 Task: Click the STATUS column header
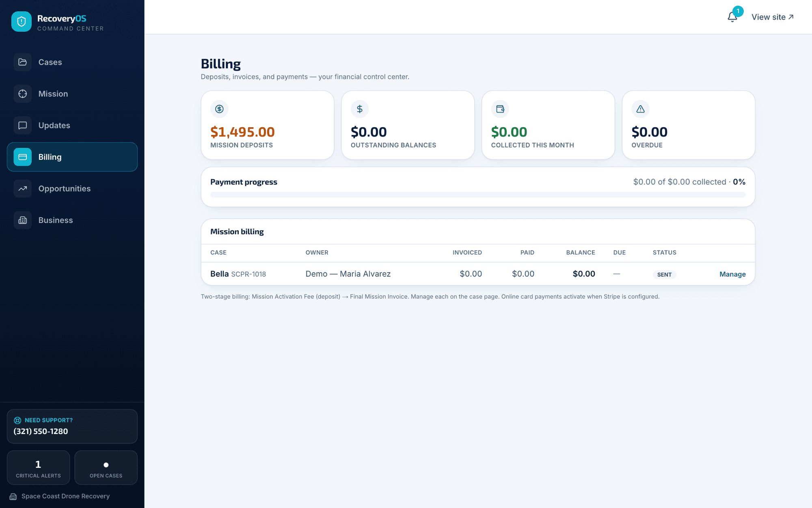click(665, 252)
